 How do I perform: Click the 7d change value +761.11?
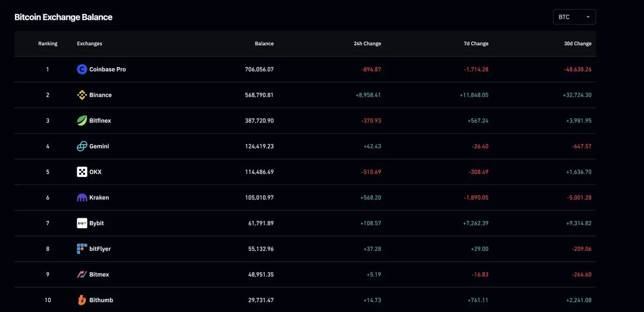tap(478, 300)
